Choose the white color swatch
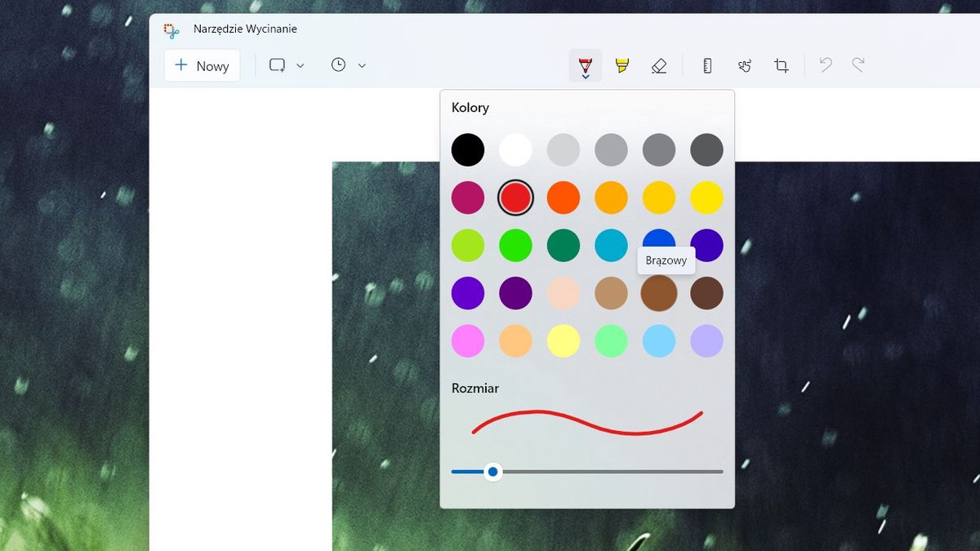This screenshot has height=551, width=980. coord(515,150)
